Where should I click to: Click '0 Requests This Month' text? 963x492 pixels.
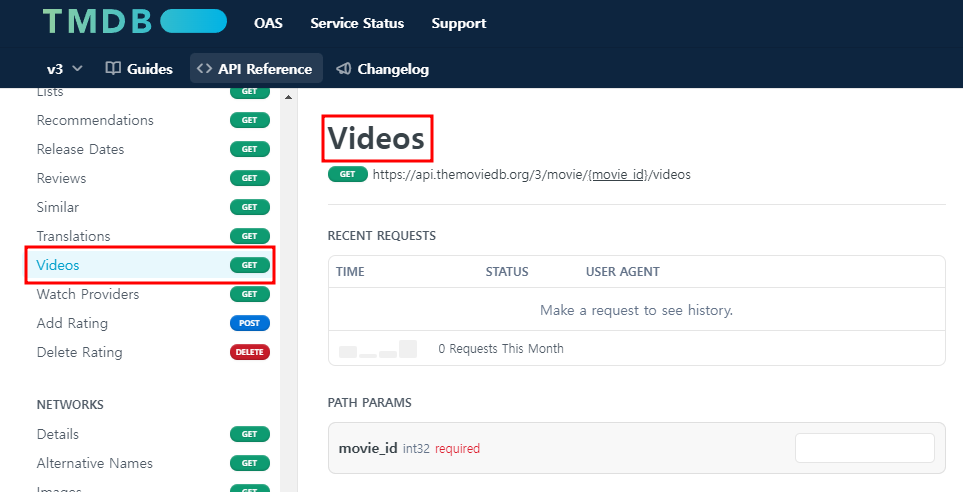[x=501, y=348]
